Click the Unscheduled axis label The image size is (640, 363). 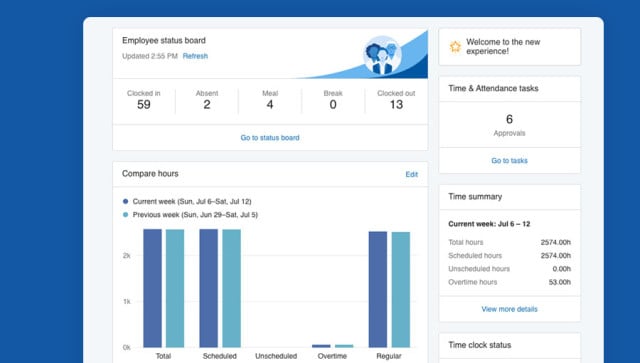pyautogui.click(x=276, y=356)
